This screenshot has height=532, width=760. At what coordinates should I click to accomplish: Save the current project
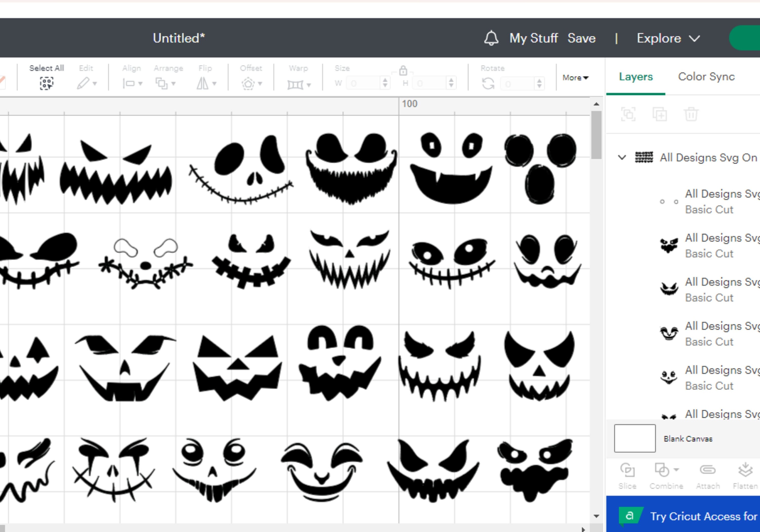(x=582, y=38)
